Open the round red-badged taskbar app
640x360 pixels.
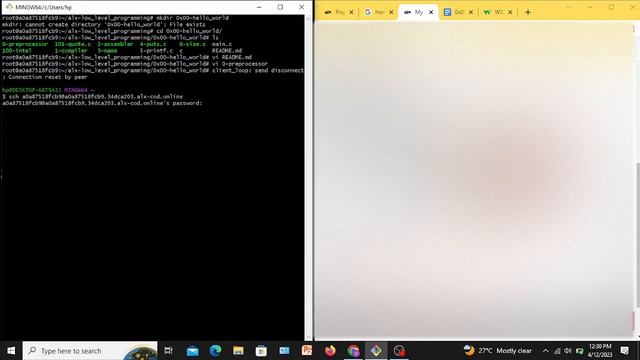[399, 351]
